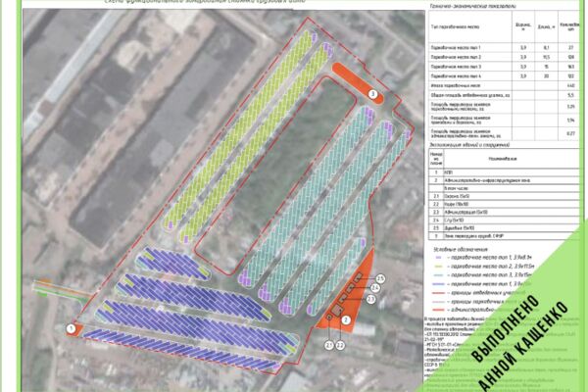588x392 pixels.
Task: Select table row 'Парковочное место тип 2'
Action: coord(504,57)
